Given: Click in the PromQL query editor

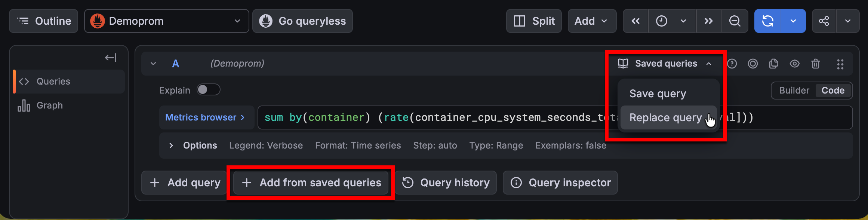Looking at the screenshot, I should coord(555,117).
